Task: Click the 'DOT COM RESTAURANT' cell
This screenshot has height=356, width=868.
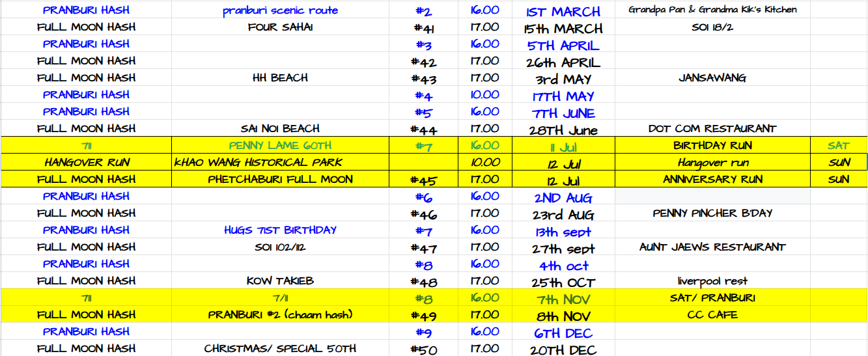Action: [x=712, y=129]
